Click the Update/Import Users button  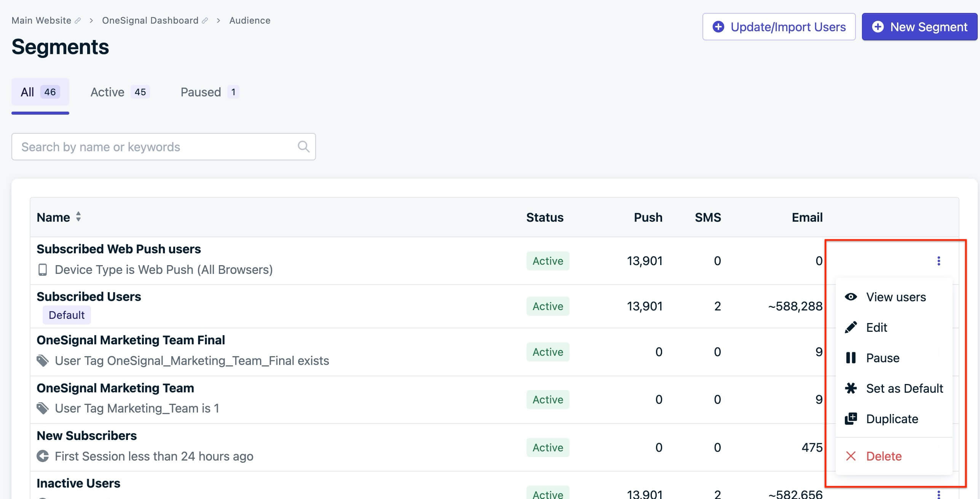click(779, 26)
